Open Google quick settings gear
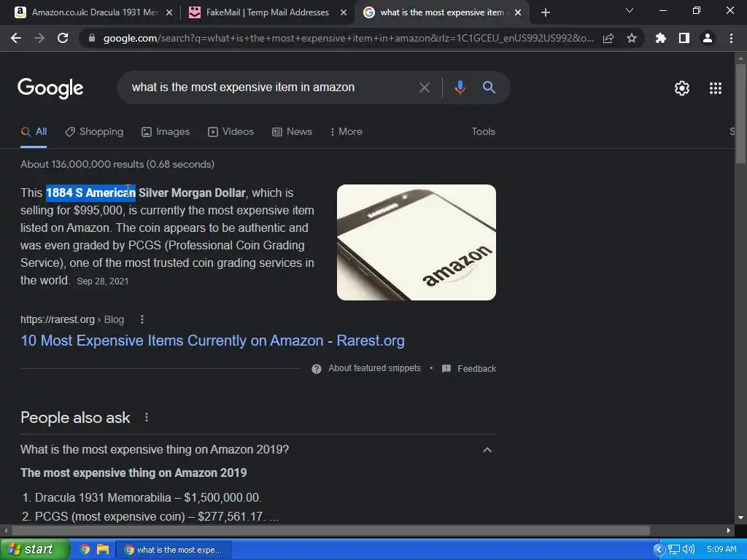This screenshot has height=560, width=747. [x=682, y=88]
